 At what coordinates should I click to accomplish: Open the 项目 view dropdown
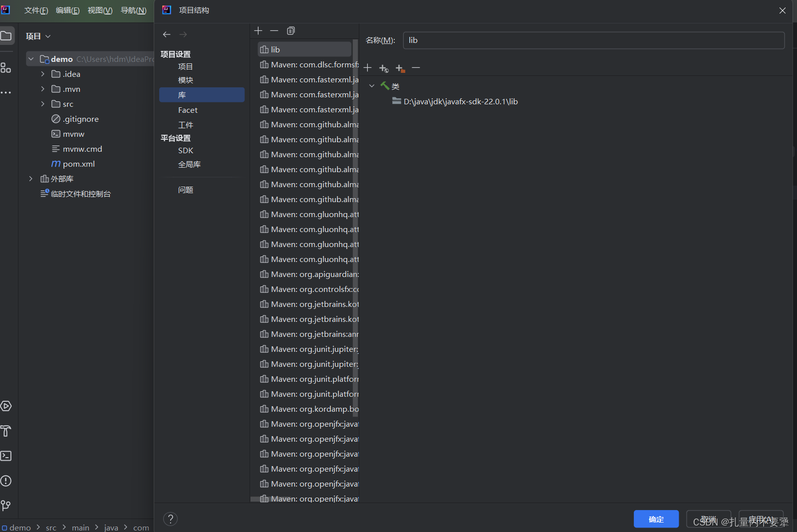pos(38,36)
